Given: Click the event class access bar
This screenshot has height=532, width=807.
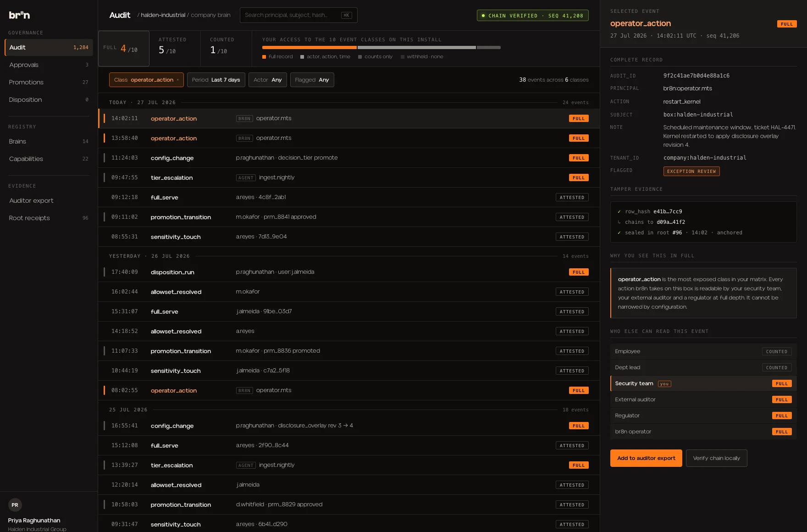Looking at the screenshot, I should click(x=381, y=47).
